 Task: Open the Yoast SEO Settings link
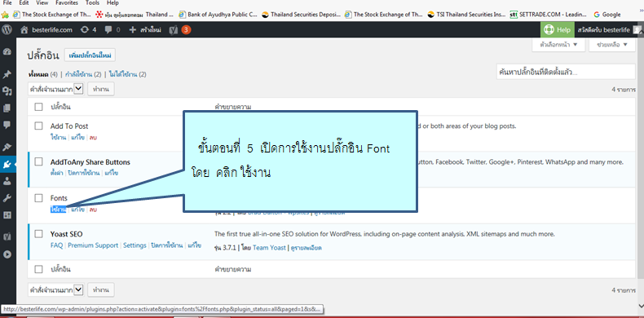(135, 245)
